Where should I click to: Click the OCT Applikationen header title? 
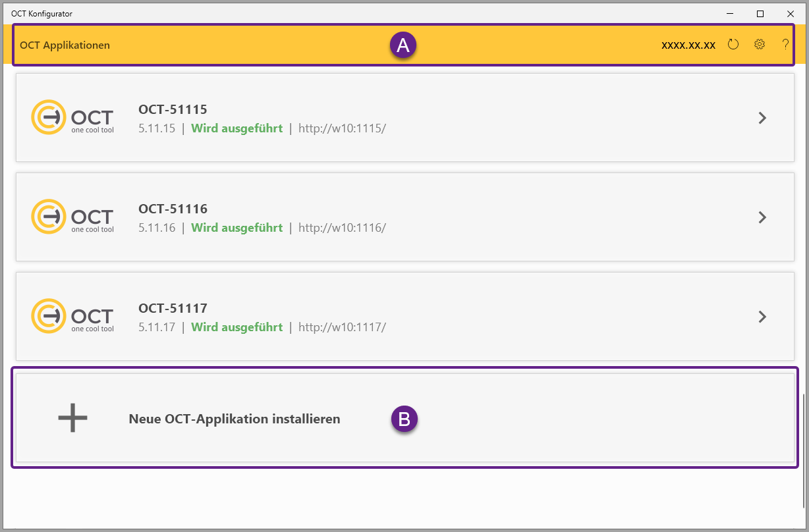65,45
